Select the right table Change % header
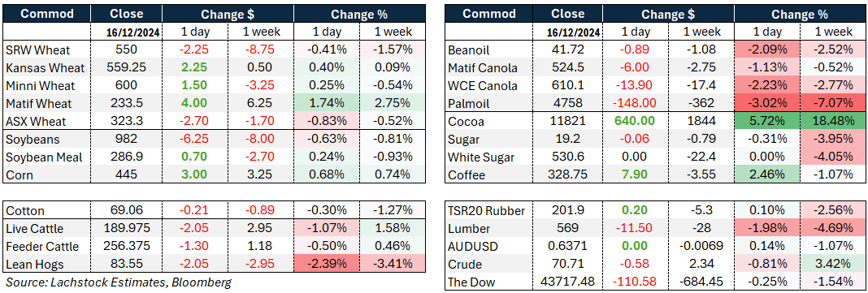This screenshot has width=868, height=293. tap(801, 13)
